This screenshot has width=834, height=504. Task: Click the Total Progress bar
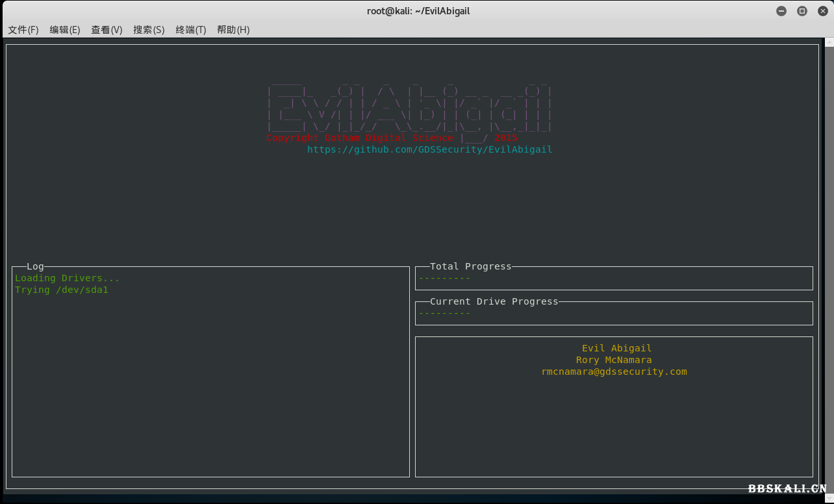(x=613, y=279)
